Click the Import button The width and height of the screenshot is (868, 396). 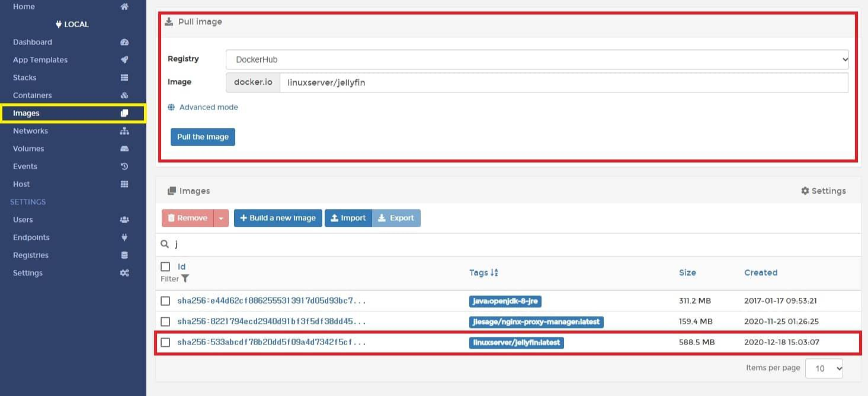pyautogui.click(x=348, y=218)
